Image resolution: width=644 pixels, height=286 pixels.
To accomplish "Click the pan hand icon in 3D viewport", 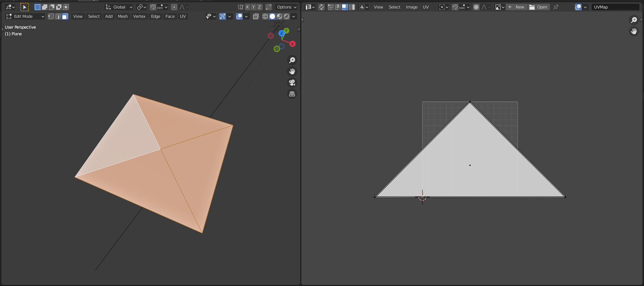I will [292, 71].
